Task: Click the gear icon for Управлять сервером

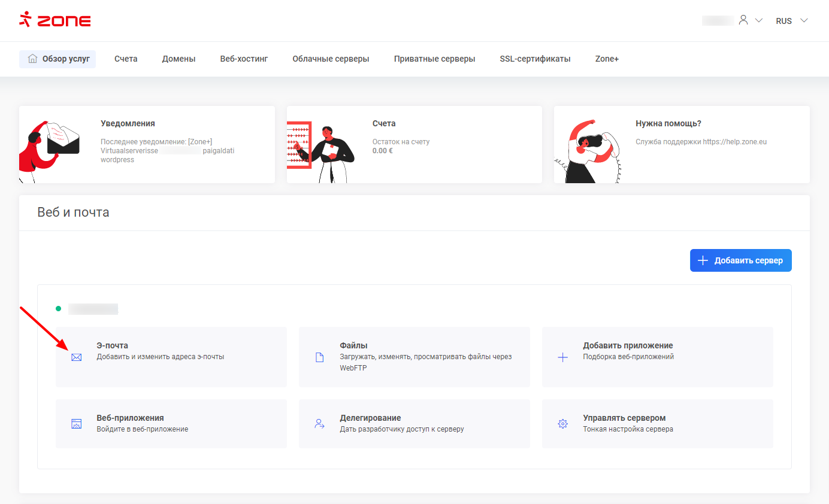Action: [x=562, y=424]
